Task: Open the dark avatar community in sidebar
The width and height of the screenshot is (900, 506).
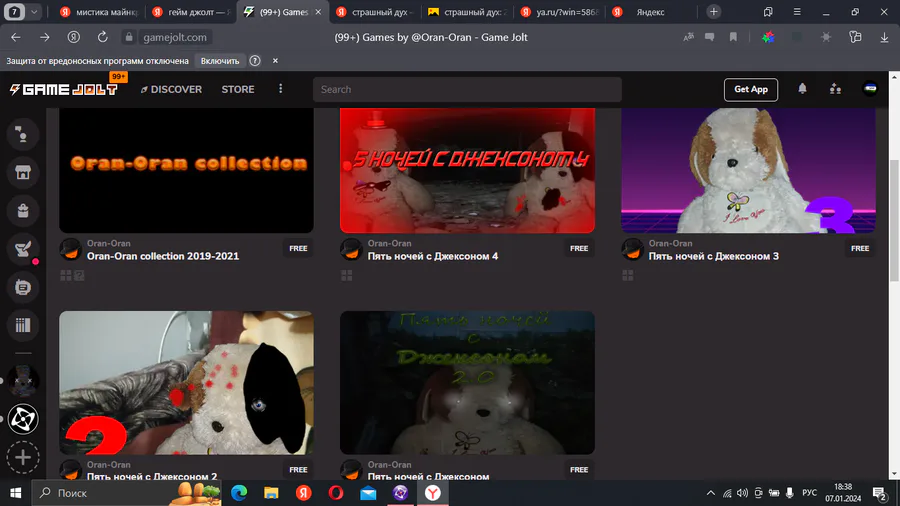Action: pyautogui.click(x=23, y=381)
